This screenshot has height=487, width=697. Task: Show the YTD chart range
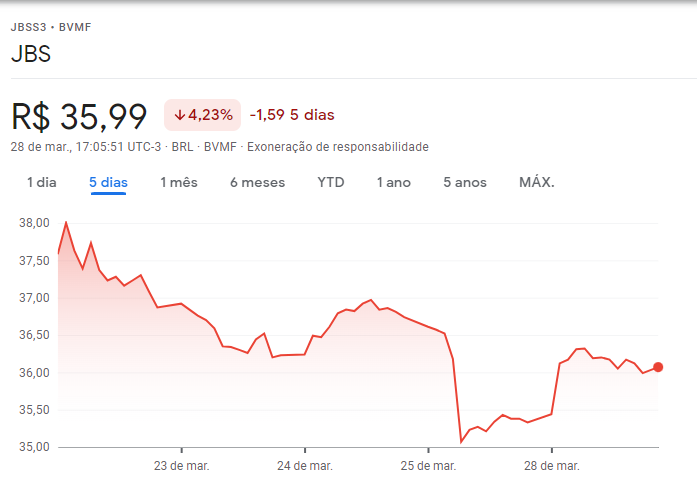(x=331, y=182)
